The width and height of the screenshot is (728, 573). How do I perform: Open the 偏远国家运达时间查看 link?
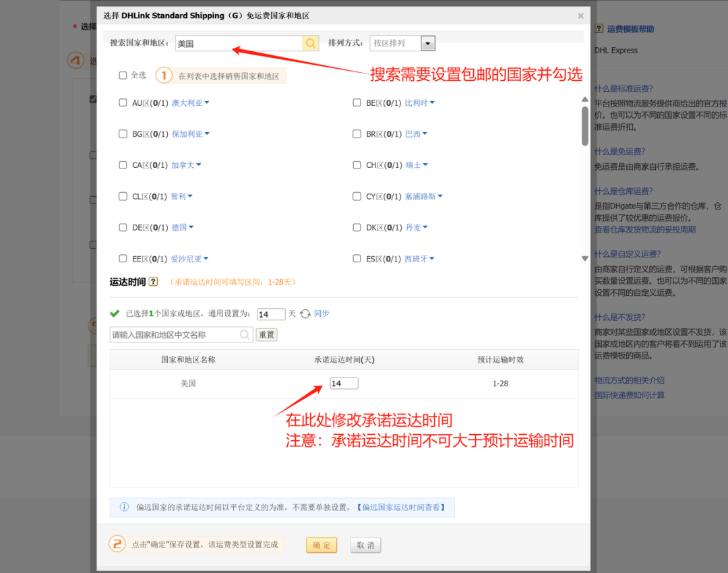(x=402, y=507)
